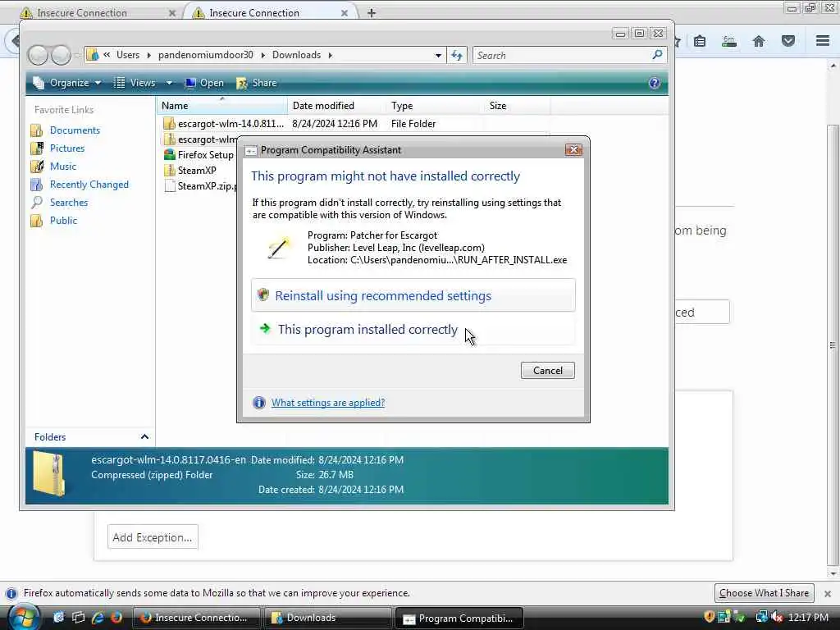The height and width of the screenshot is (630, 840).
Task: Open the Music favorite link
Action: tap(62, 167)
